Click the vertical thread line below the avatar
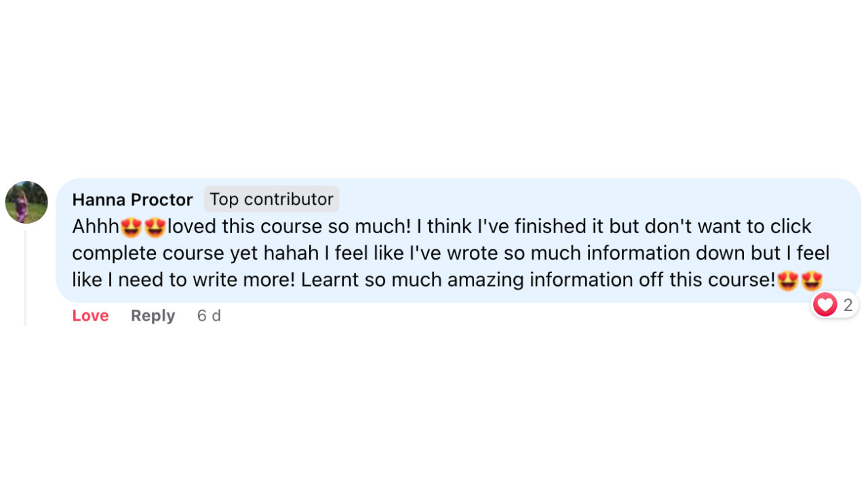This screenshot has width=868, height=488. click(x=25, y=278)
